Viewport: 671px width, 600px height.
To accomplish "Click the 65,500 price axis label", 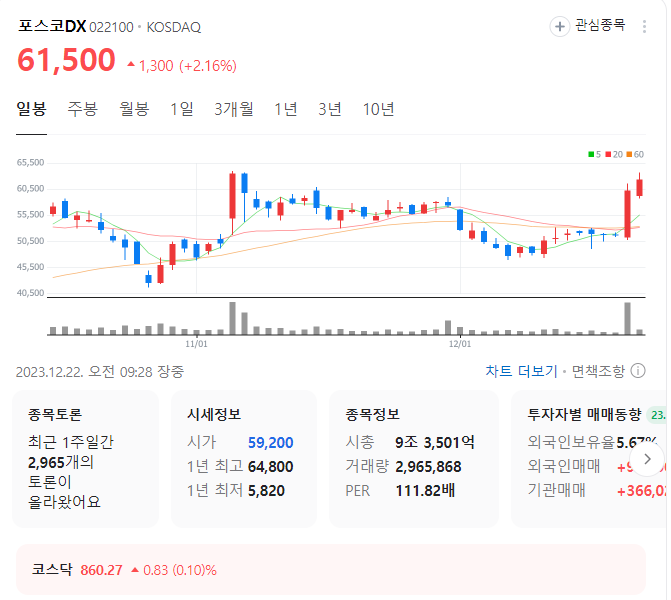I will tap(30, 163).
